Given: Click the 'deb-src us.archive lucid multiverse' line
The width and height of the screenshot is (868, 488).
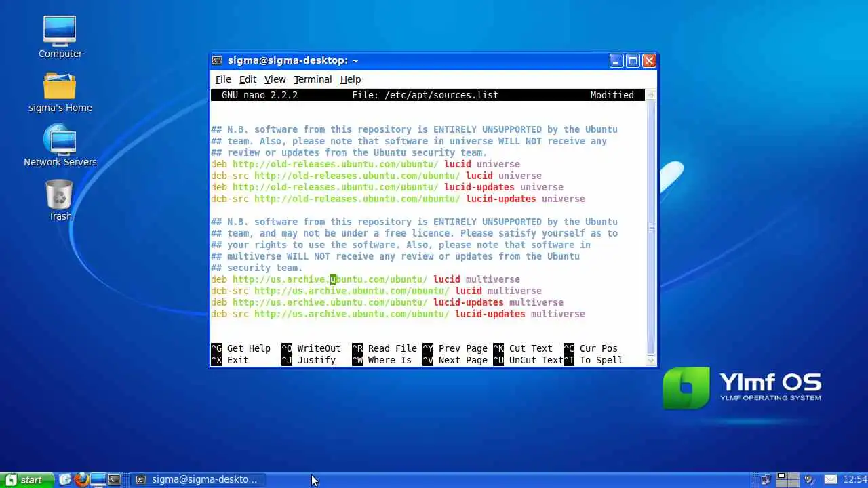Looking at the screenshot, I should pos(376,291).
